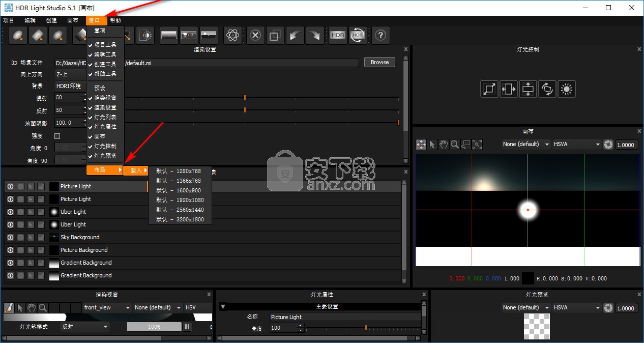Toggle the 灯光预览 checked menu item
The image size is (644, 343).
[105, 156]
